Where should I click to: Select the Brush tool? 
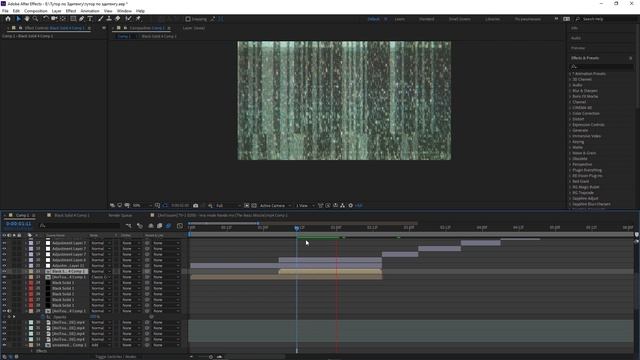click(100, 19)
